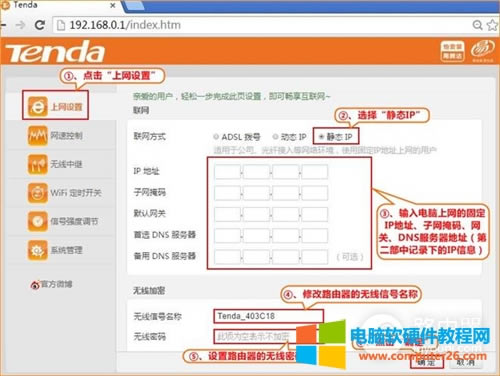Reload the page with the refresh icon
The height and width of the screenshot is (376, 500).
coord(40,25)
